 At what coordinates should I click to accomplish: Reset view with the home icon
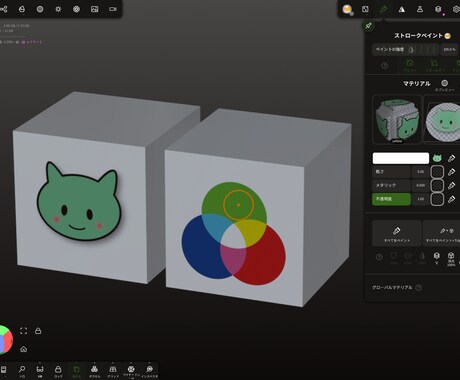click(x=23, y=349)
